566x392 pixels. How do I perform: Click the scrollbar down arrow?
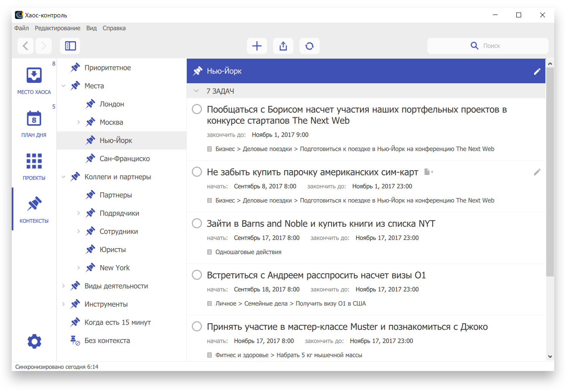[x=550, y=356]
